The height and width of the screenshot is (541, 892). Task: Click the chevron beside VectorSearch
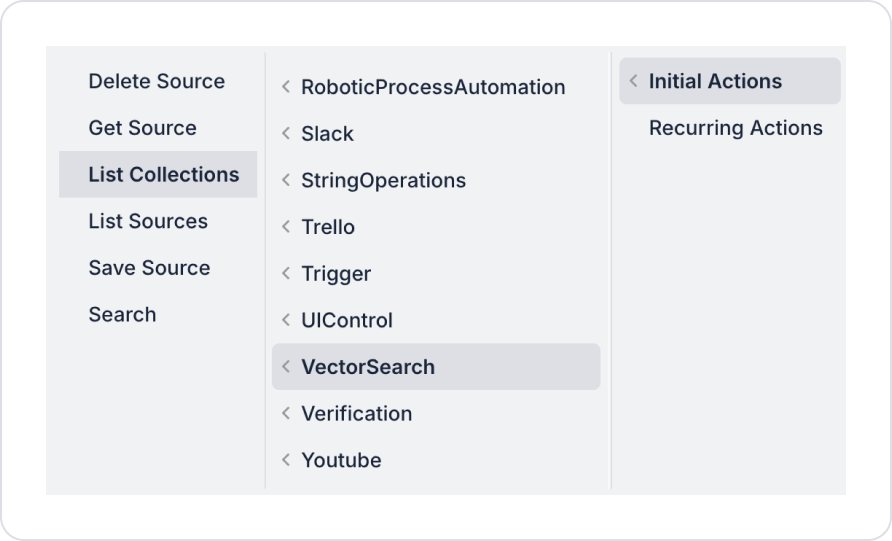pyautogui.click(x=286, y=367)
